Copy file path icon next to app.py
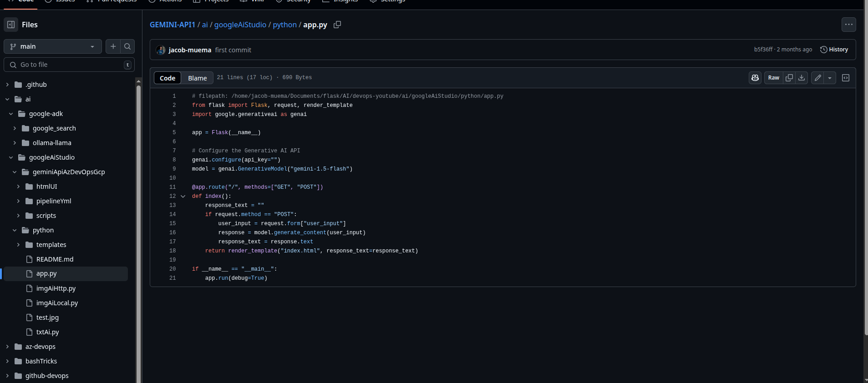The height and width of the screenshot is (383, 868). coord(337,25)
